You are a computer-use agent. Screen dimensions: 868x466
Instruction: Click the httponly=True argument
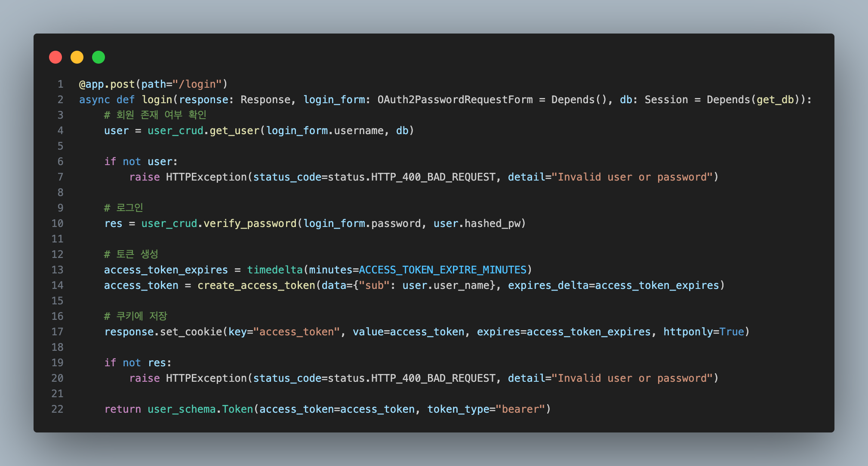[x=704, y=332]
